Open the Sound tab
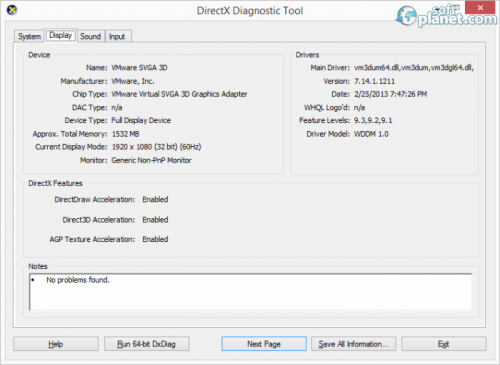Screen dimensions: 500x365 coord(90,36)
